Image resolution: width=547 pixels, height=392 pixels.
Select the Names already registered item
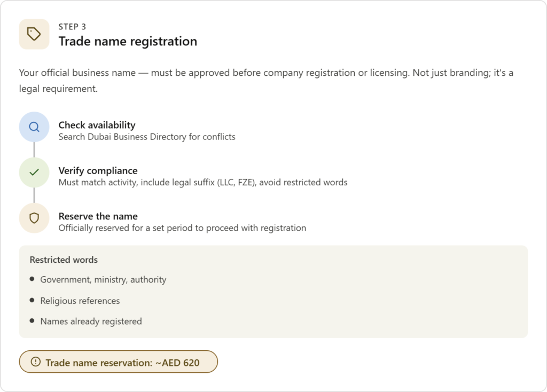pos(91,322)
